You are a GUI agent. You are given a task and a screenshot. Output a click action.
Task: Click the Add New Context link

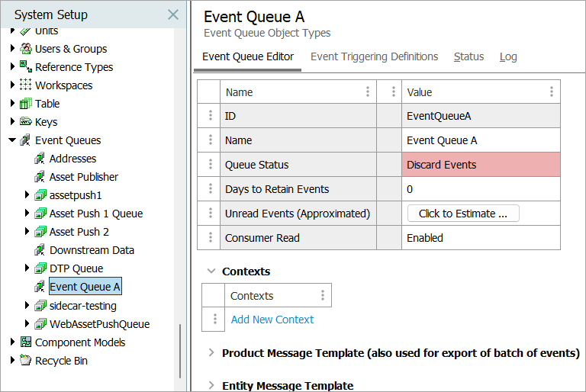[x=272, y=320]
